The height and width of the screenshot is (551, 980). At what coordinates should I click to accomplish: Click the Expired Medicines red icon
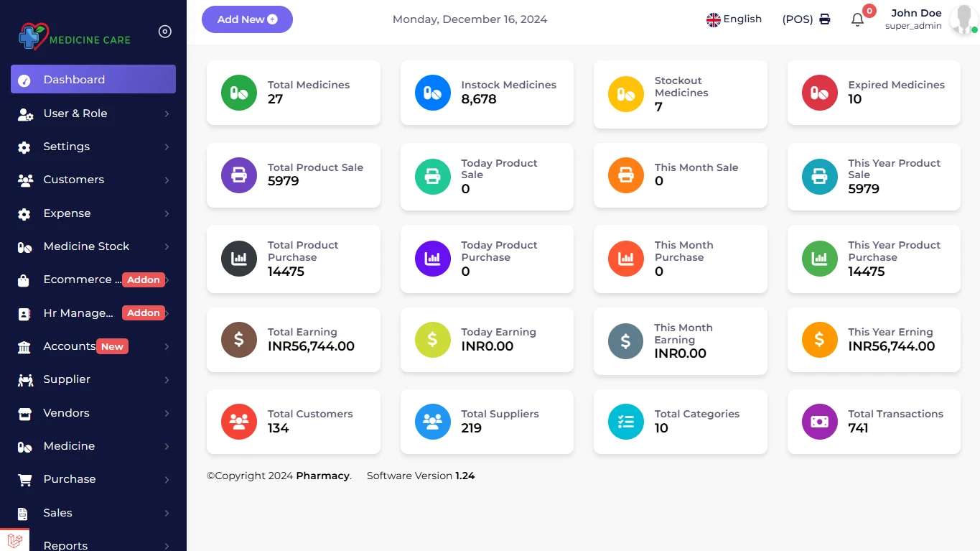click(x=819, y=93)
